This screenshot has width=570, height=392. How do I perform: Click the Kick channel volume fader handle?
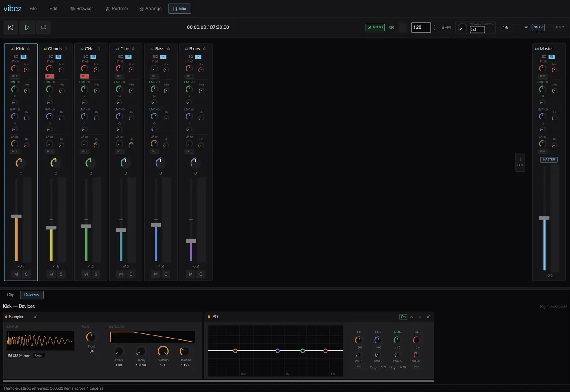(16, 216)
